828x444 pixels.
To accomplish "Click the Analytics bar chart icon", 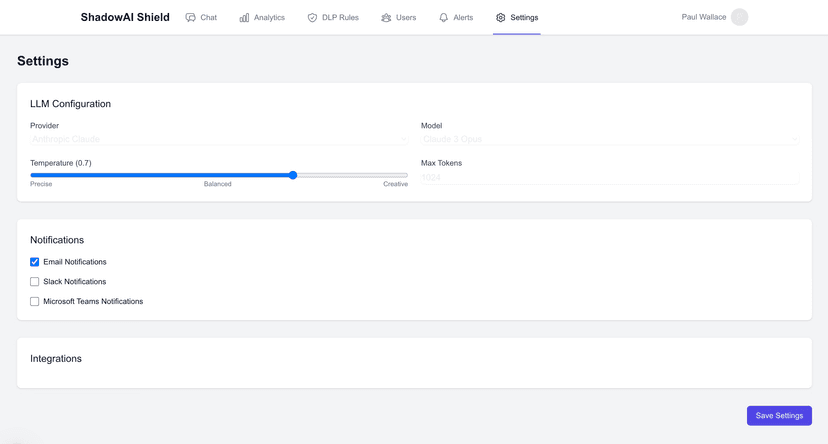I will click(244, 17).
